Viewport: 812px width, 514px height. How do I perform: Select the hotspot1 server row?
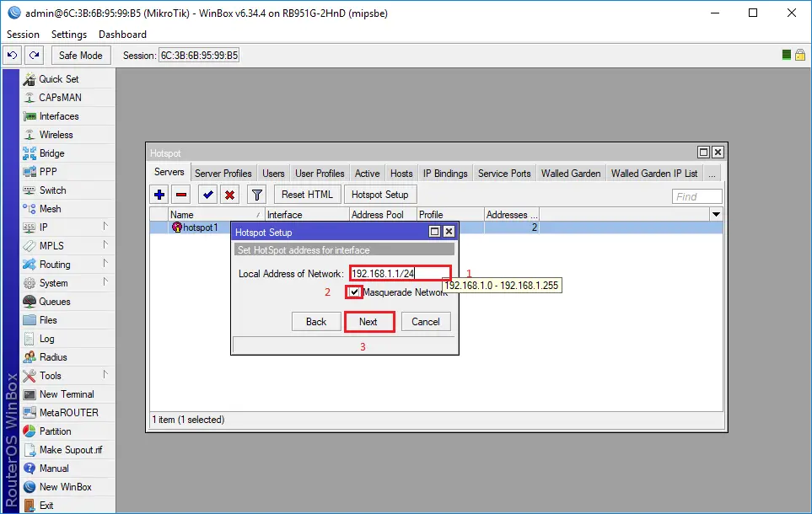tap(436, 228)
